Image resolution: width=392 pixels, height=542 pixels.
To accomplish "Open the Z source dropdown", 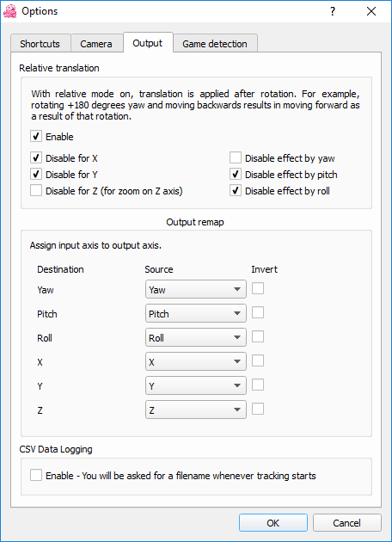I will coord(196,410).
